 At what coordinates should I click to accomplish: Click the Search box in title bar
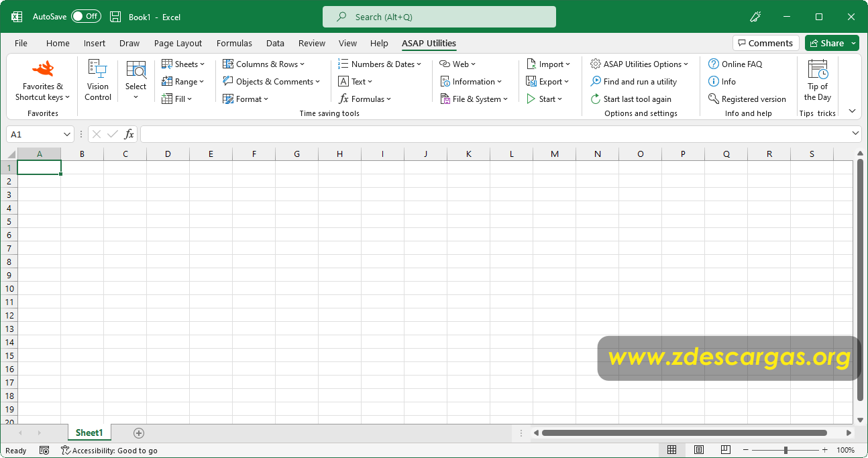[x=439, y=17]
